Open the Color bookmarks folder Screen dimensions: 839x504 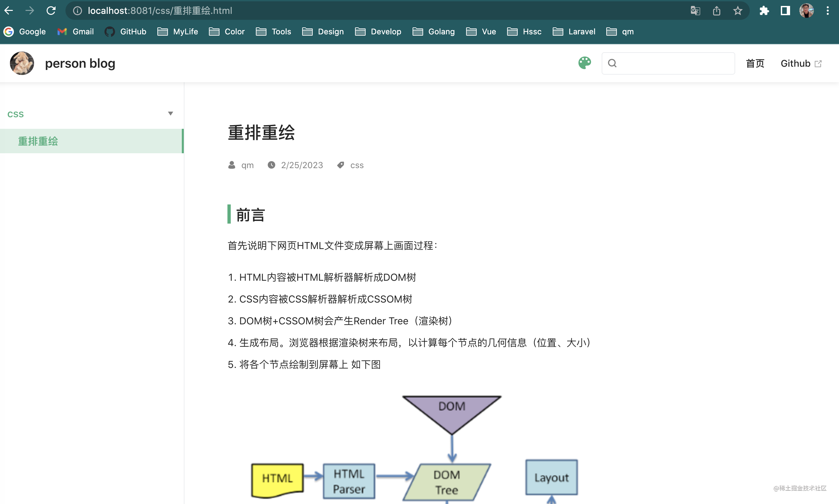point(227,32)
